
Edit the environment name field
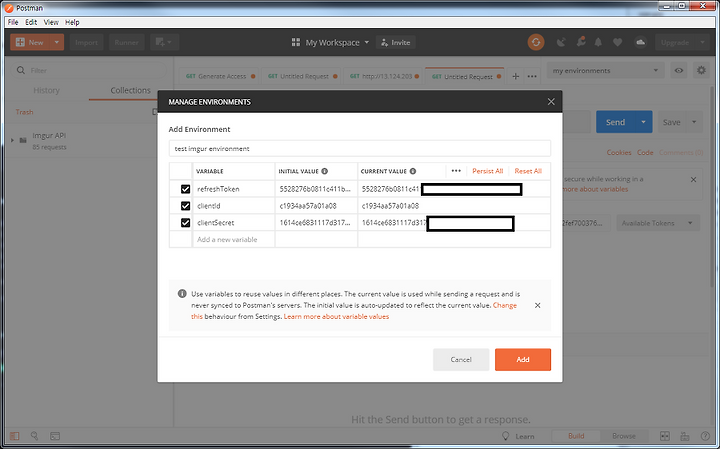(x=360, y=149)
